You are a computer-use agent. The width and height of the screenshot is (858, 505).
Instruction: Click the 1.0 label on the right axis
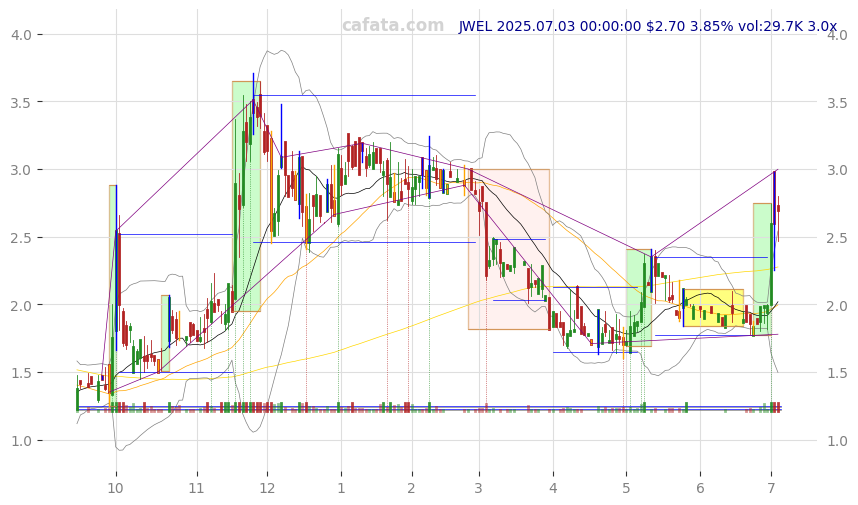click(x=837, y=441)
